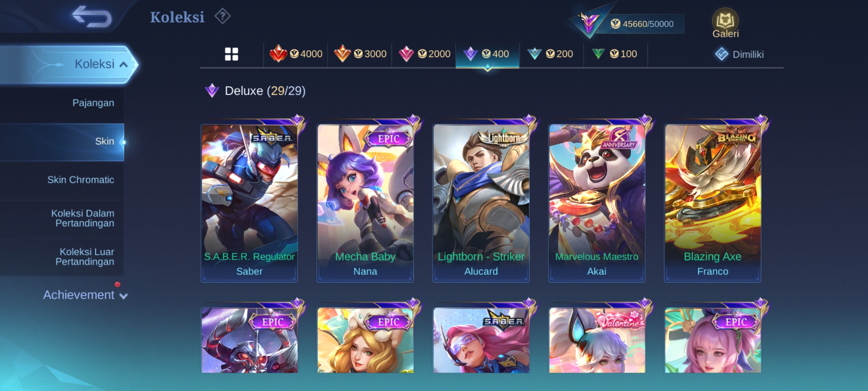868x391 pixels.
Task: Open the help question mark icon
Action: click(x=222, y=16)
